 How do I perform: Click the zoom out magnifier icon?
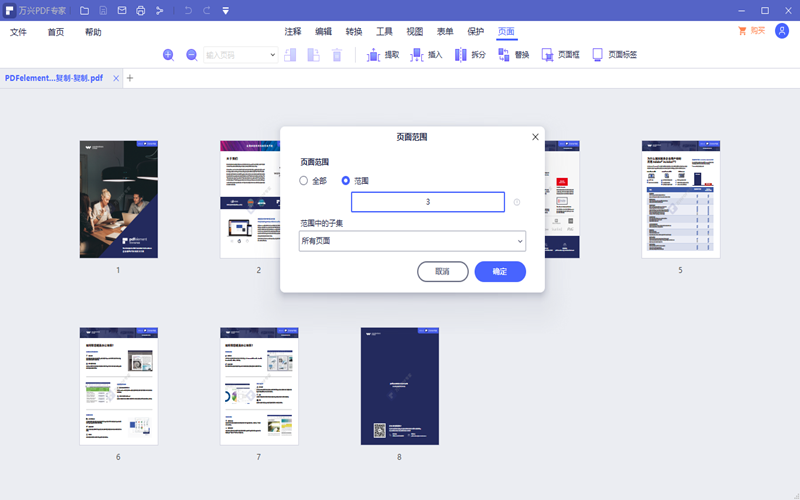point(192,55)
